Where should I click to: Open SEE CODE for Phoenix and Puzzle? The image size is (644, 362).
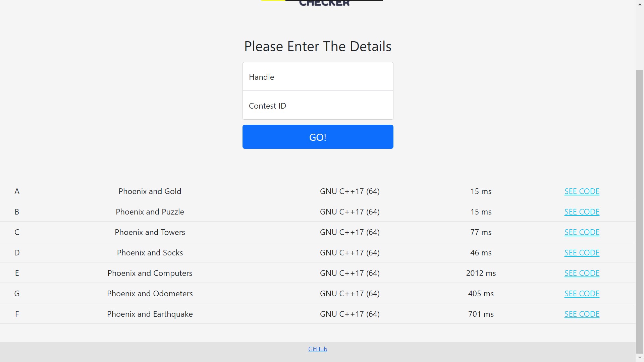coord(582,212)
